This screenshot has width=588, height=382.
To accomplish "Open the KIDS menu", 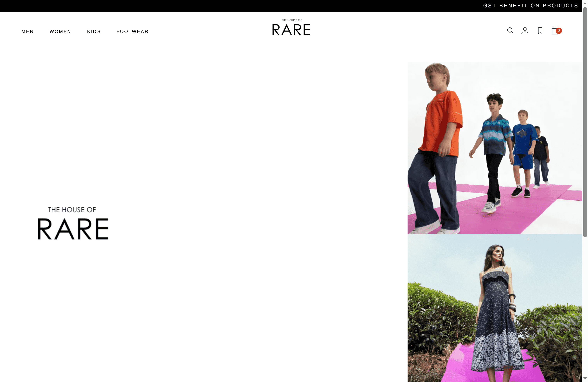I will tap(94, 31).
